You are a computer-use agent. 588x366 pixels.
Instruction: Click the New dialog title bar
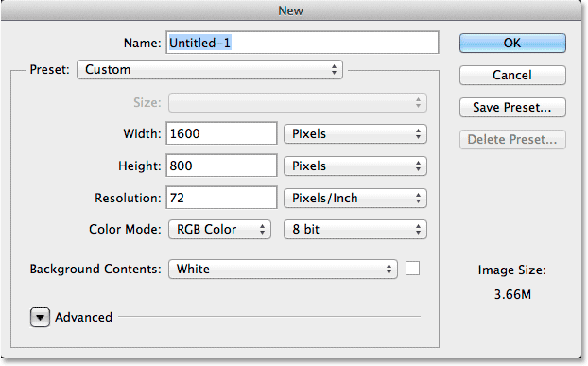[x=291, y=10]
